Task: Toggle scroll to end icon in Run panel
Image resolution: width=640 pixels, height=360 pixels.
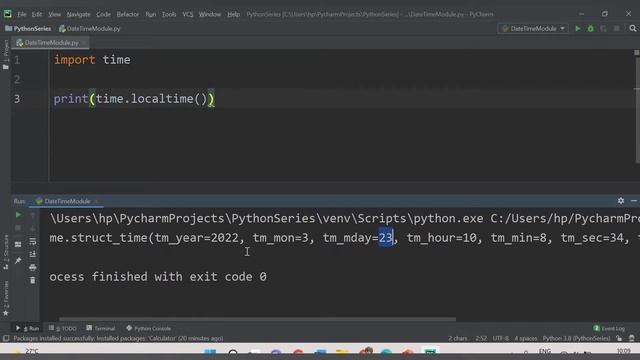Action: 33,254
